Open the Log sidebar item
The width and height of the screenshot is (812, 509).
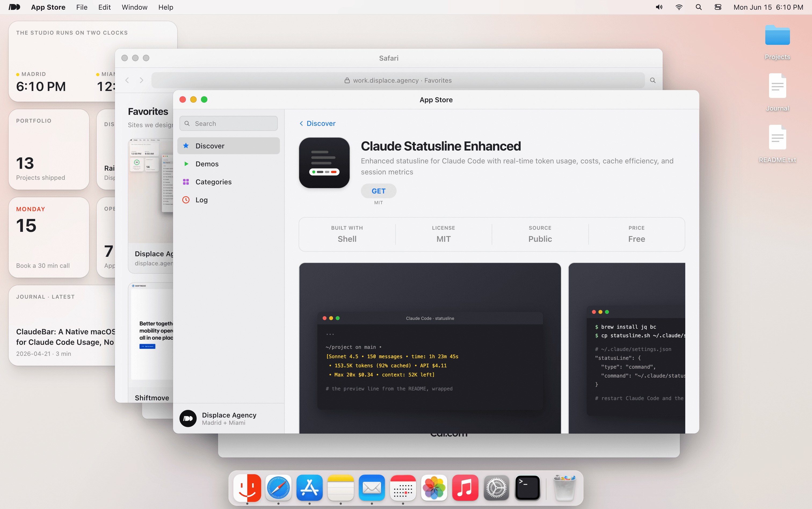[228, 200]
